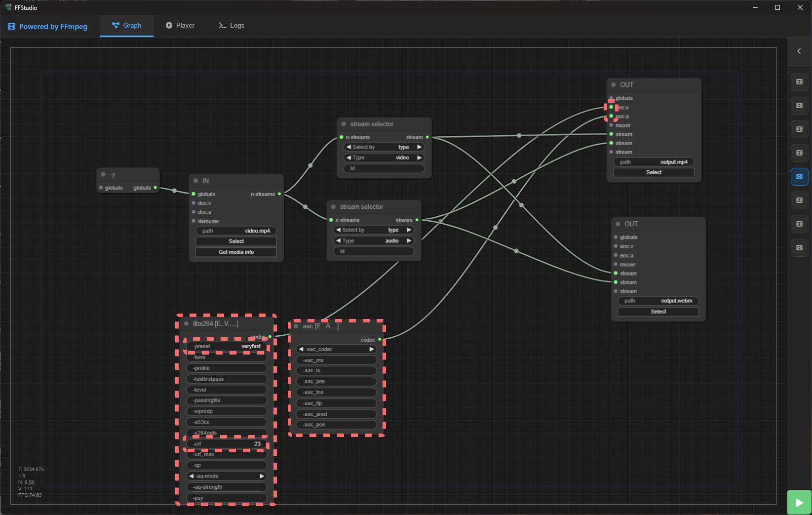Image resolution: width=812 pixels, height=515 pixels.
Task: Previous Type option in the video stream selector
Action: coord(348,158)
